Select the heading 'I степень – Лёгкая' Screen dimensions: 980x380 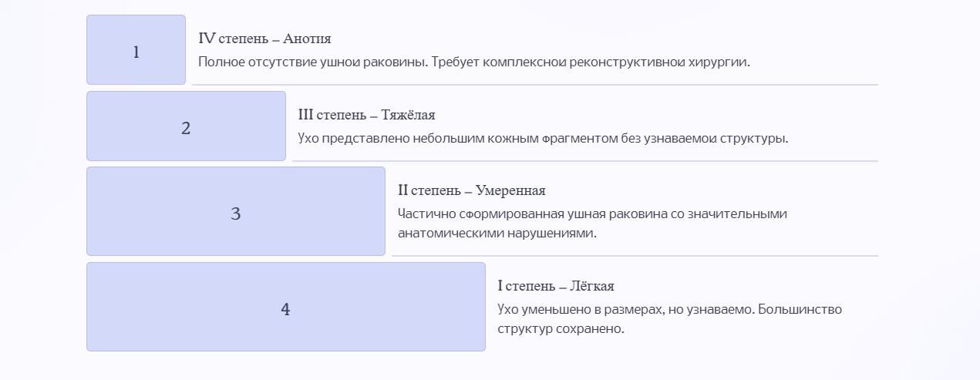tap(556, 286)
